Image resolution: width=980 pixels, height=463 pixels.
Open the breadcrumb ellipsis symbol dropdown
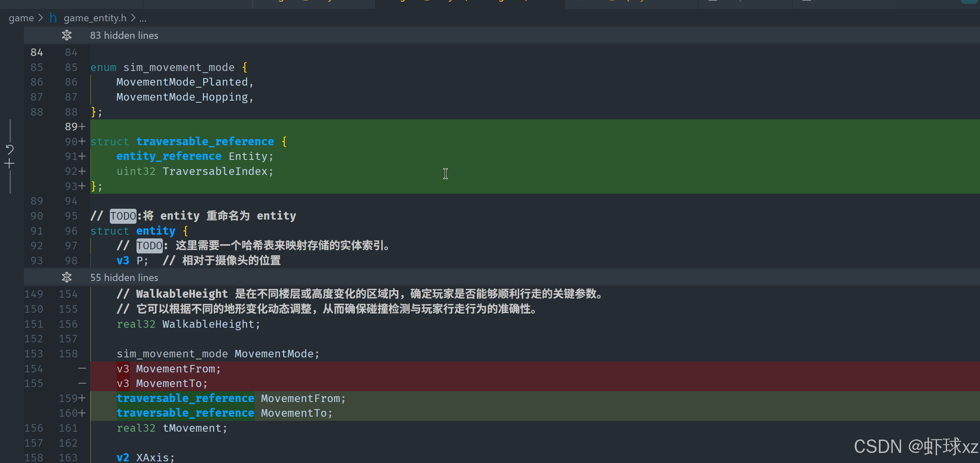coord(143,18)
